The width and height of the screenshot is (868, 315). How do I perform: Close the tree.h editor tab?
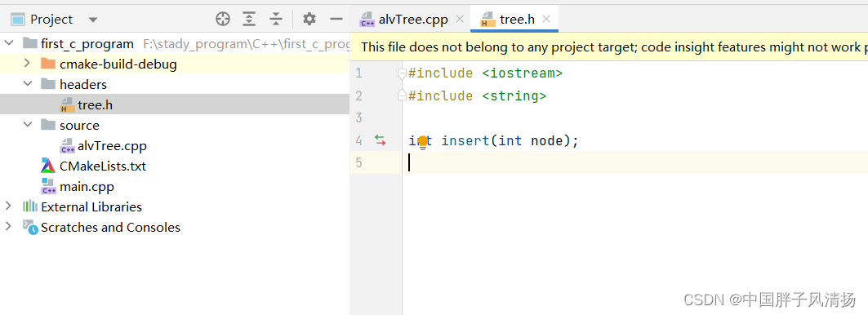point(546,19)
